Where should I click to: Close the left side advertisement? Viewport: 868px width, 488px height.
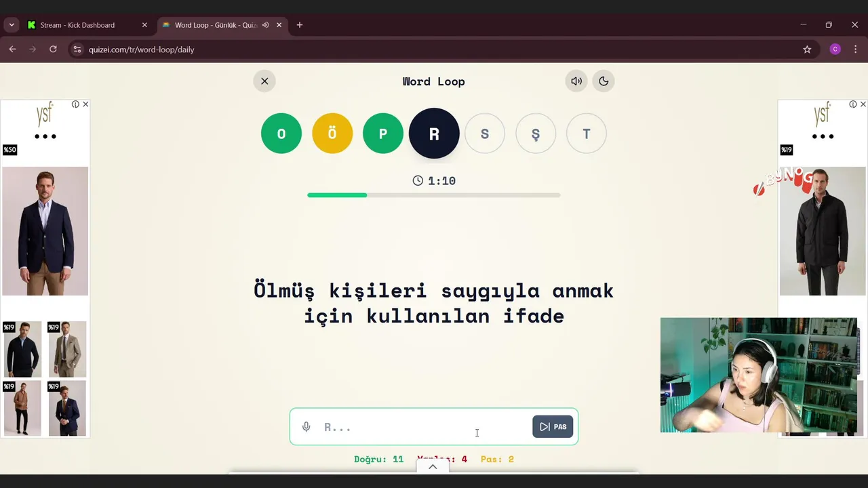(x=85, y=104)
